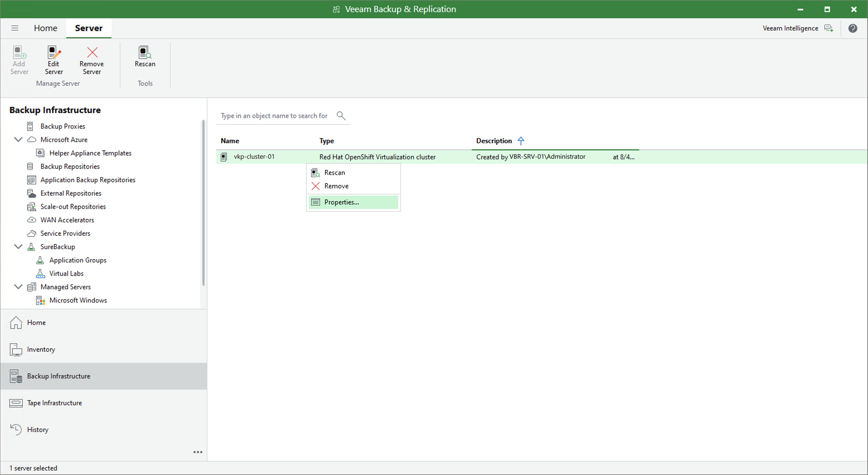868x475 pixels.
Task: Show more navigation options via ellipsis
Action: point(198,452)
